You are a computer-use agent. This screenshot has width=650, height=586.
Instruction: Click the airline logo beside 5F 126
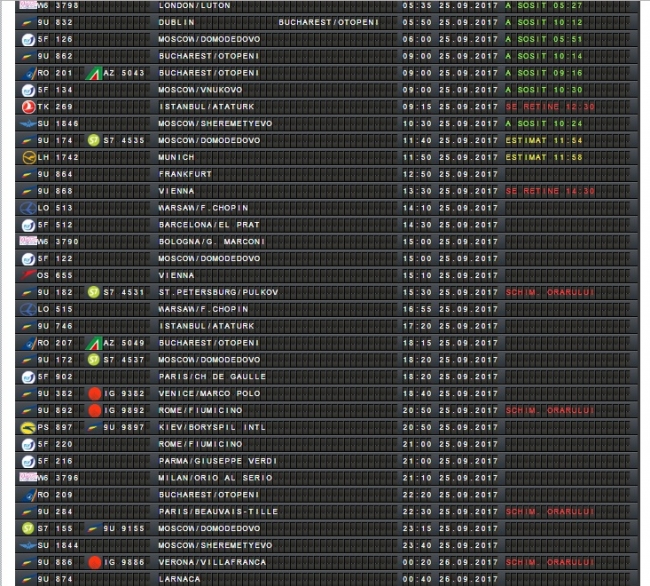pos(28,40)
